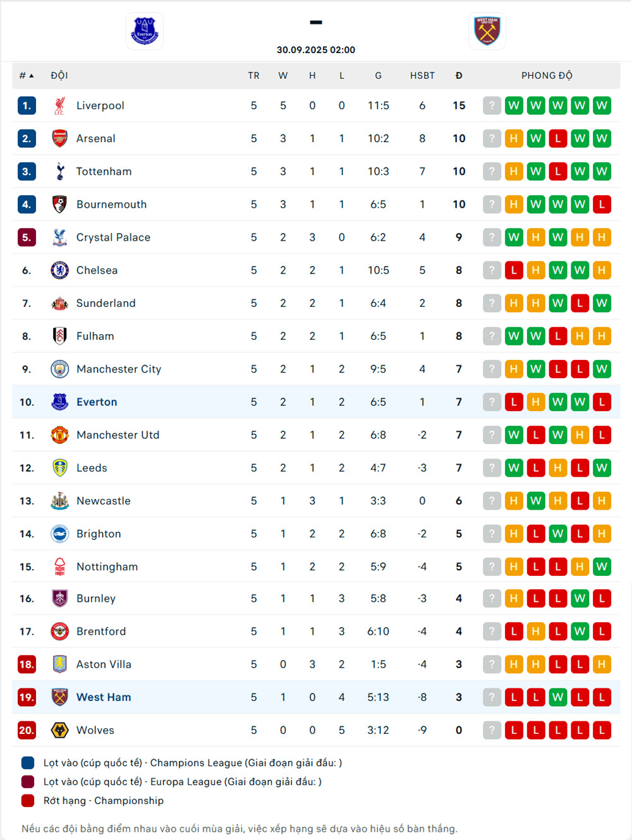Click the PHONG ĐỘ form column header

pos(547,76)
